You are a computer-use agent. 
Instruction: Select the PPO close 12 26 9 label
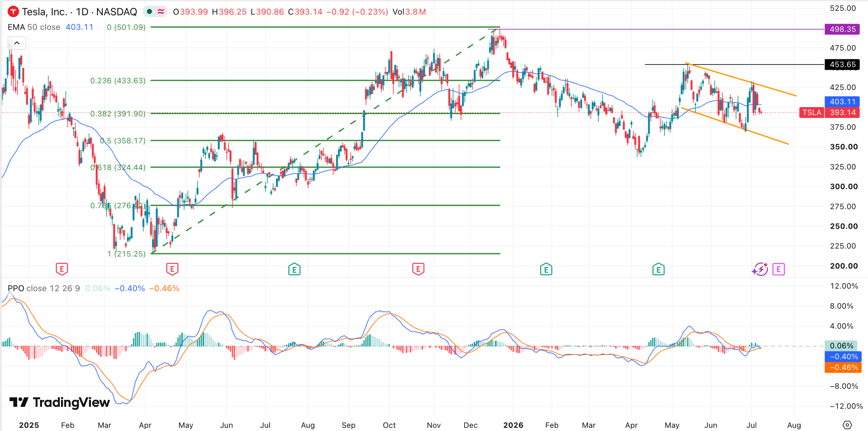point(44,288)
